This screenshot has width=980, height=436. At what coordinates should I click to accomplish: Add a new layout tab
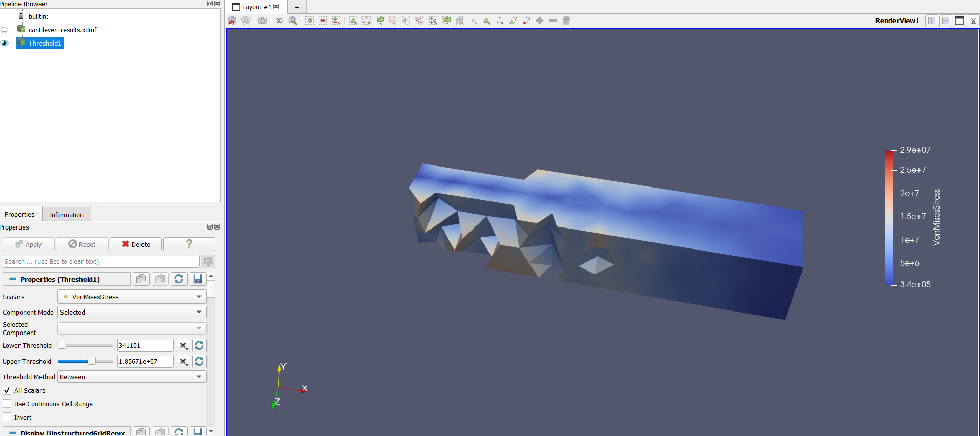[297, 7]
